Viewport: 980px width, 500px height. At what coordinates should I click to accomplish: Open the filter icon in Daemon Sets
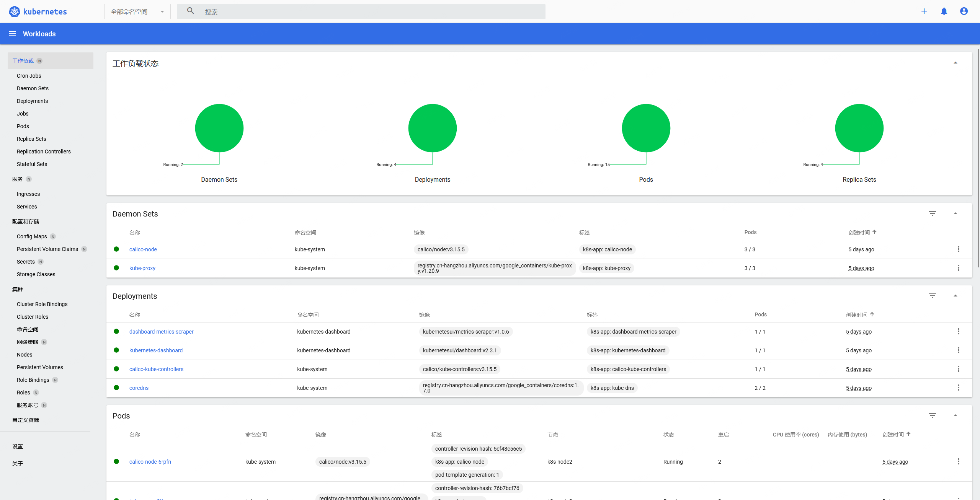933,213
